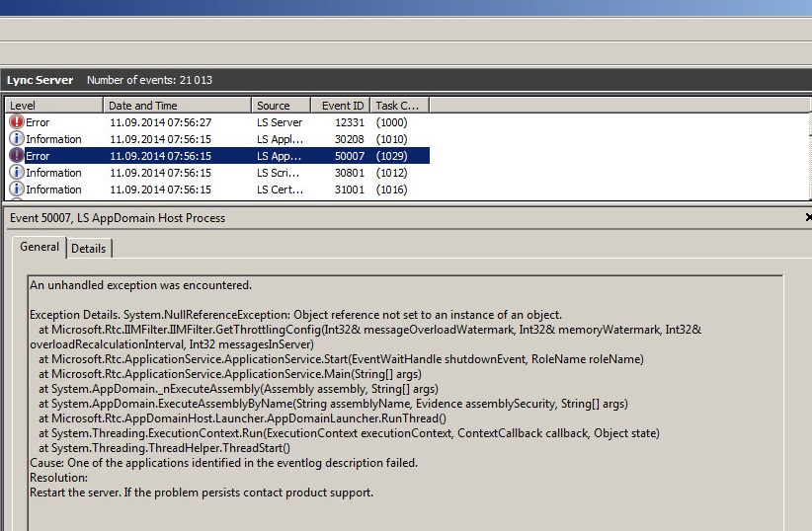The image size is (812, 531).
Task: Click the Event 50007, LS AppDomain Host Process header
Action: [118, 218]
